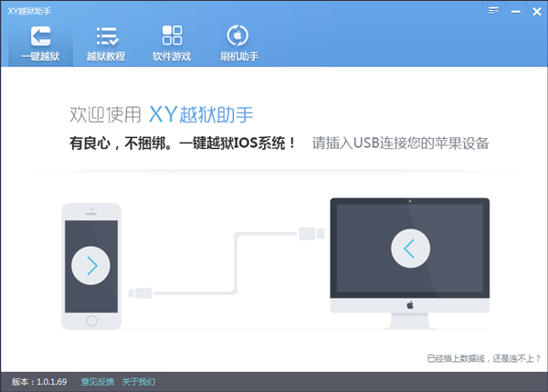The image size is (548, 392).
Task: Select the 刷机助手 tab
Action: click(238, 44)
